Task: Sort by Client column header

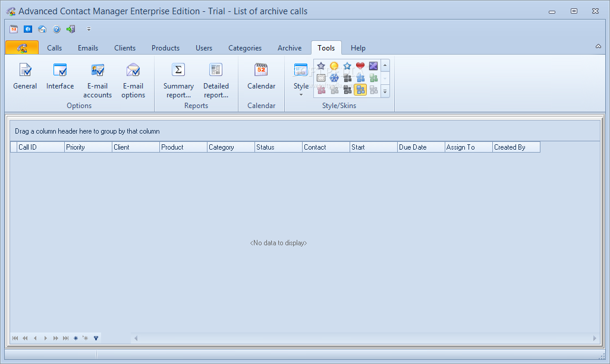Action: [136, 147]
